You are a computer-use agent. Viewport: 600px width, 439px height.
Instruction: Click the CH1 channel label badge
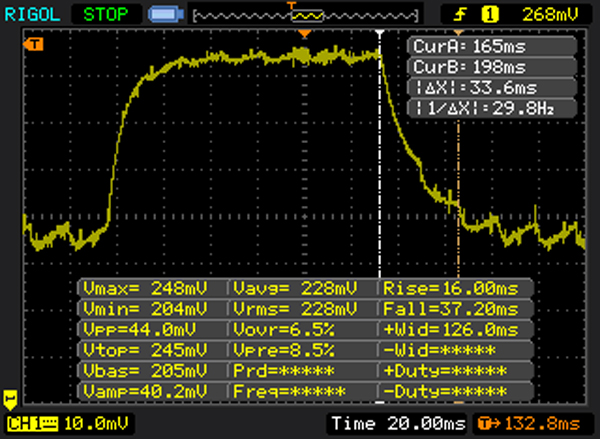pos(32,424)
